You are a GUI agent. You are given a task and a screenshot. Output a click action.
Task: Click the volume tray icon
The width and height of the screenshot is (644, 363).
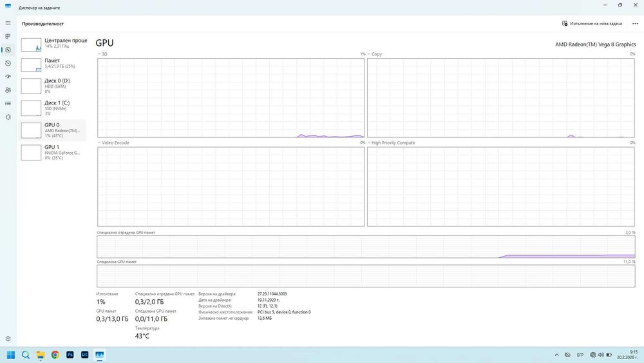[x=601, y=355]
